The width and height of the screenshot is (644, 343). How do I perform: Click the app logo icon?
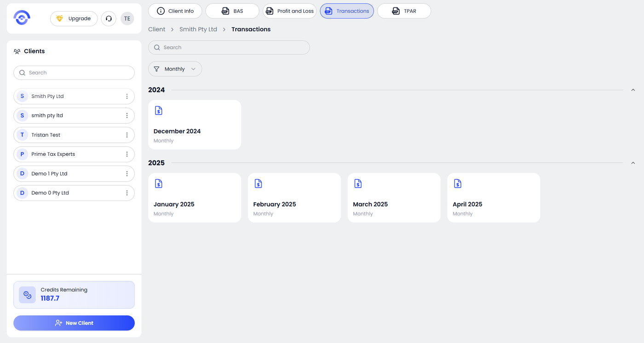(x=22, y=18)
